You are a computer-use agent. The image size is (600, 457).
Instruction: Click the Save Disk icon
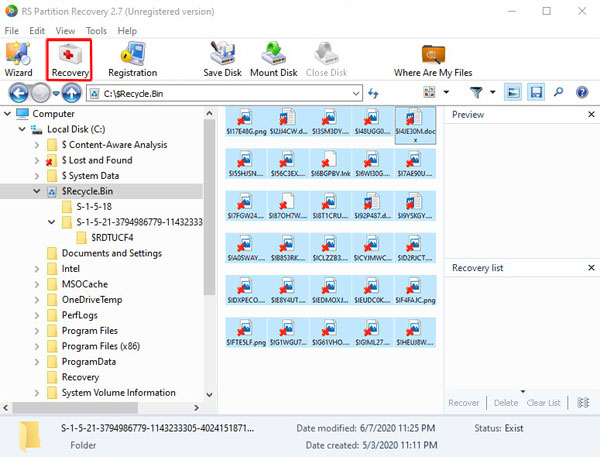point(222,60)
